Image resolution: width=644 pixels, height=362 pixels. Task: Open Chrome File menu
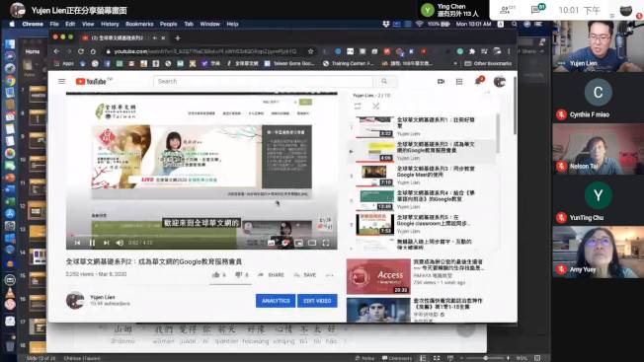(x=54, y=24)
